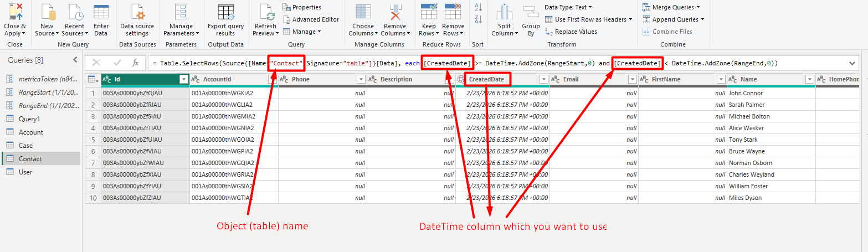868x252 pixels.
Task: Click Replace Values
Action: (x=576, y=32)
